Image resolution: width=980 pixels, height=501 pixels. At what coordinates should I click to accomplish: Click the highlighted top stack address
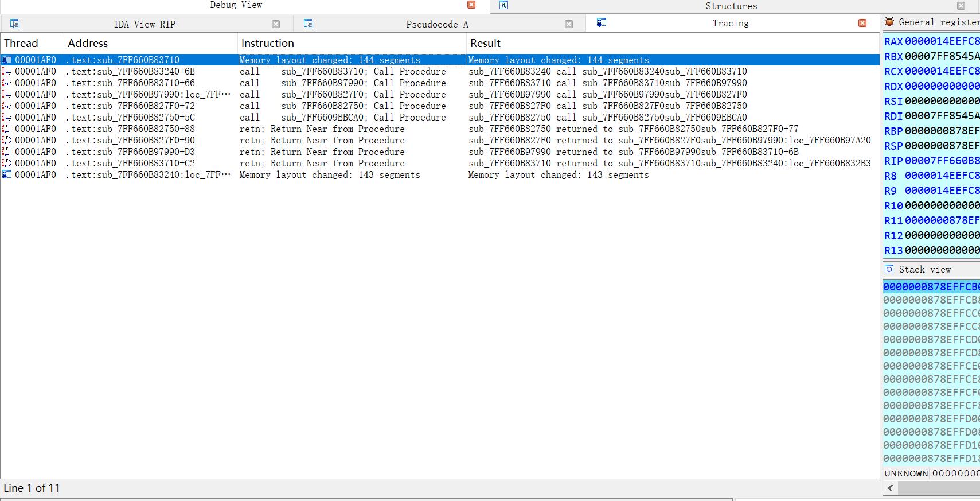tap(931, 286)
